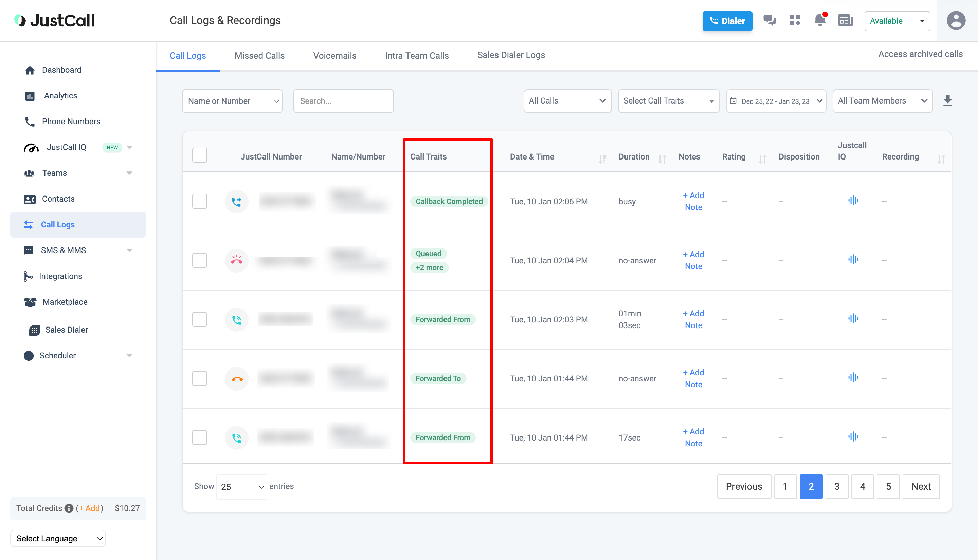Go to page 5

coord(888,487)
